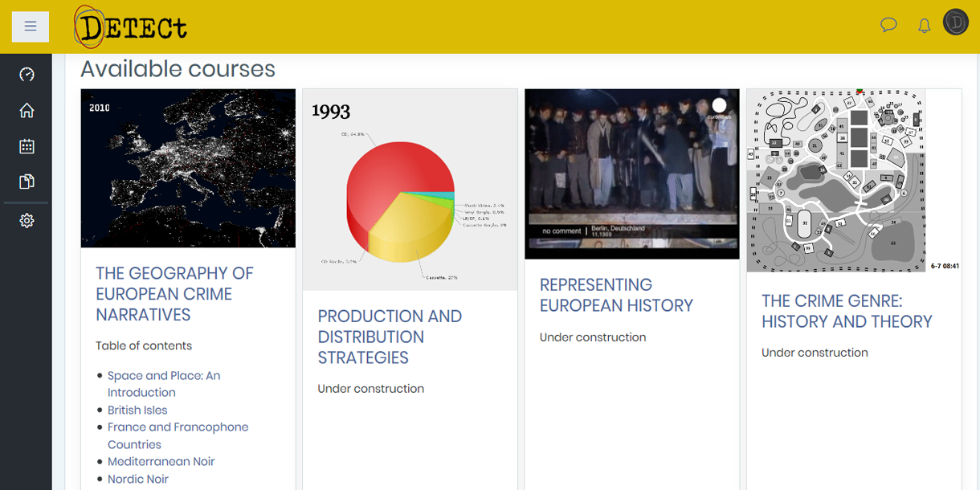Open the files icon in the sidebar
980x490 pixels.
pyautogui.click(x=27, y=182)
